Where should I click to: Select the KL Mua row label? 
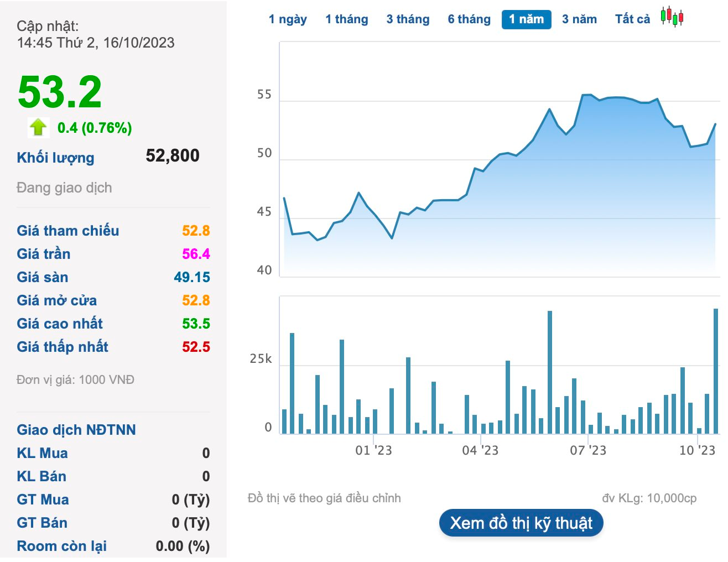pos(42,453)
